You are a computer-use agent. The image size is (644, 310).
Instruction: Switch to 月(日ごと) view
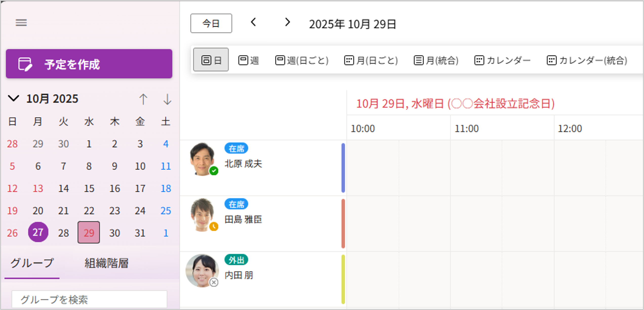pyautogui.click(x=371, y=60)
